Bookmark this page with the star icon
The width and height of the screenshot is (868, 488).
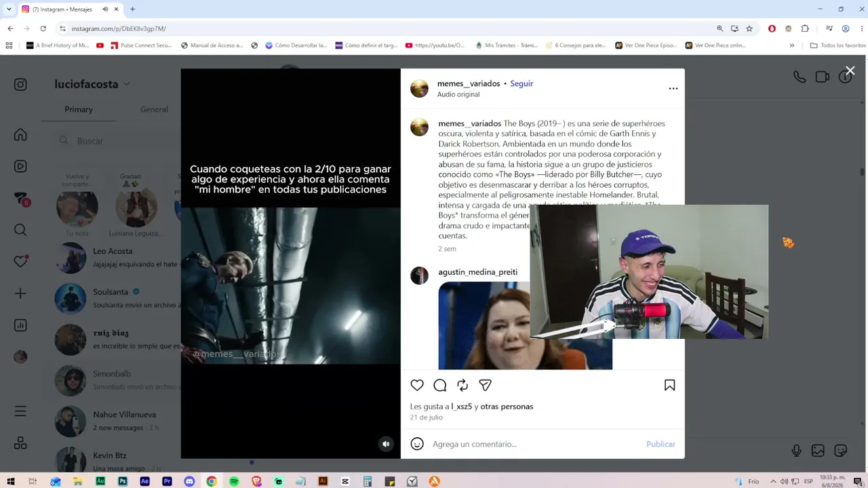(749, 28)
